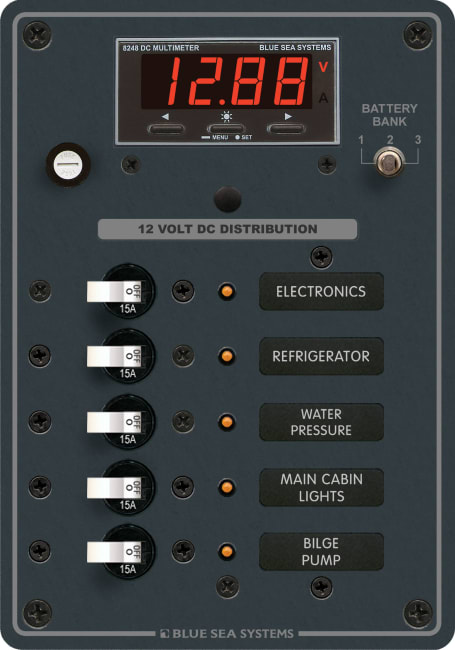The image size is (455, 650).
Task: Switch the Water Pressure breaker on
Action: [114, 422]
